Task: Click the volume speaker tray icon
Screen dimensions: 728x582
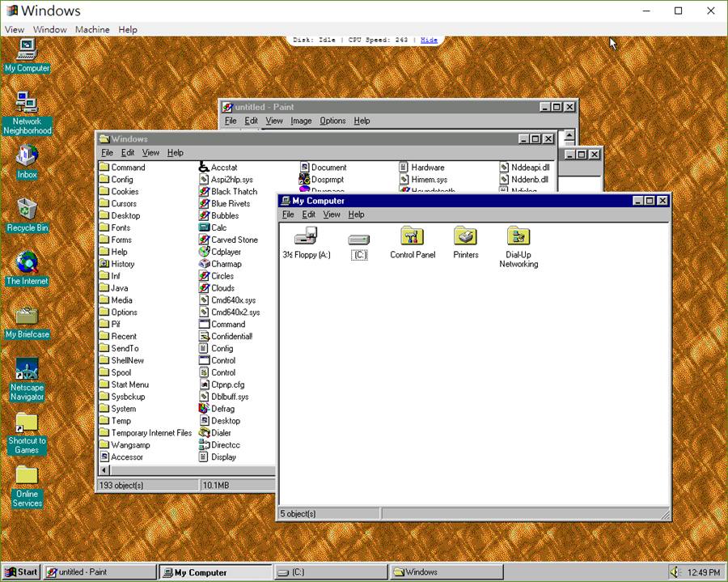Action: [x=675, y=572]
